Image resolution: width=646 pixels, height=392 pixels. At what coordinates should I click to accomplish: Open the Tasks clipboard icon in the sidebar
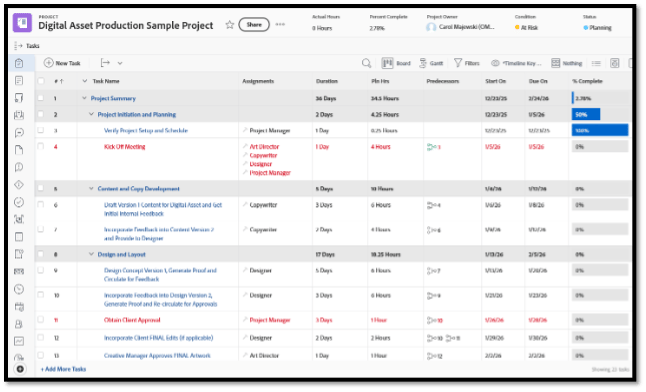point(19,63)
